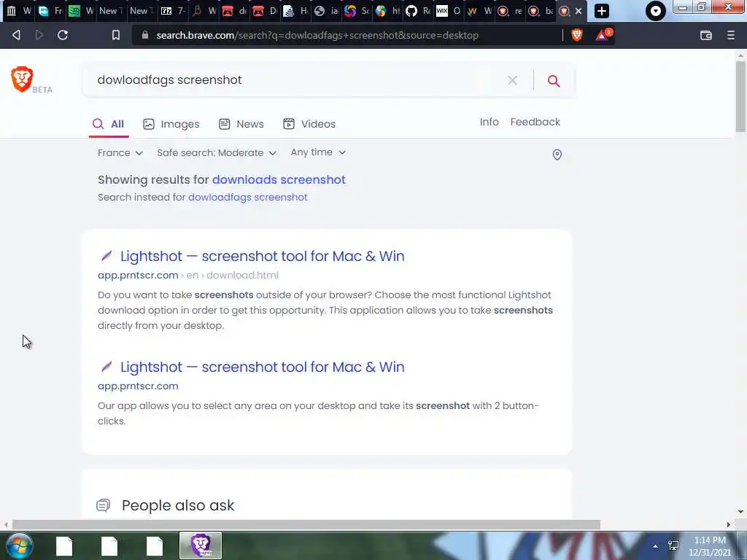Click the location pin icon
Screen dimensions: 747x560
tap(557, 155)
